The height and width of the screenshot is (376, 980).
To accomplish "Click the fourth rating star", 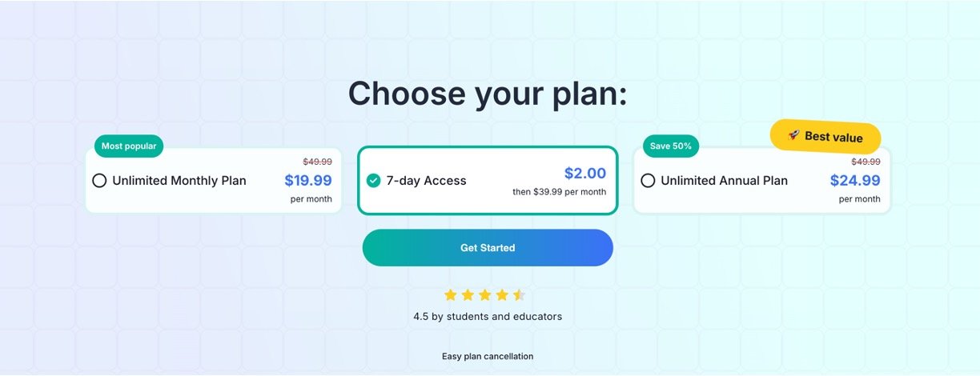I will click(x=502, y=295).
